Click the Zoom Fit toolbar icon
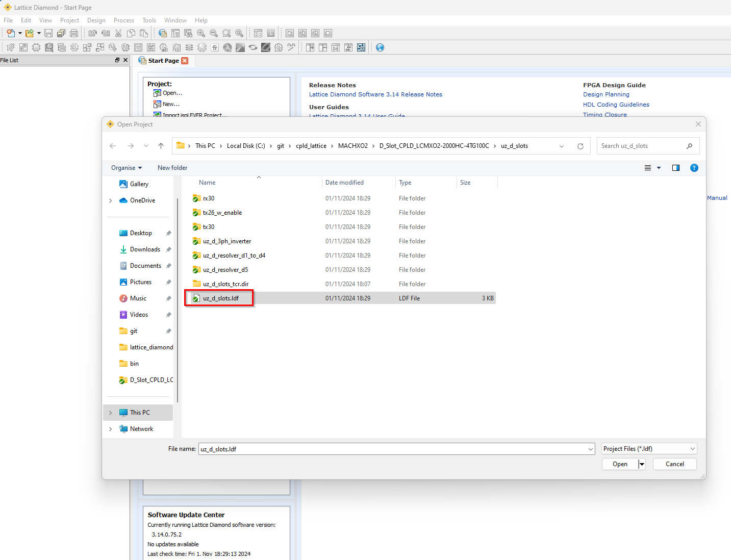The width and height of the screenshot is (731, 560). point(226,33)
